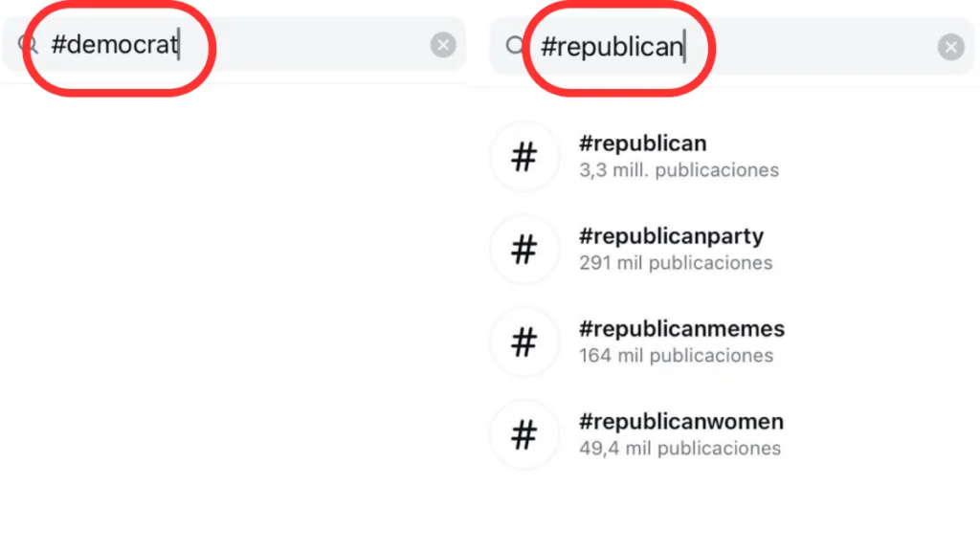The image size is (980, 551).
Task: Select the #republicanmemes hashtag suggestion
Action: [681, 329]
